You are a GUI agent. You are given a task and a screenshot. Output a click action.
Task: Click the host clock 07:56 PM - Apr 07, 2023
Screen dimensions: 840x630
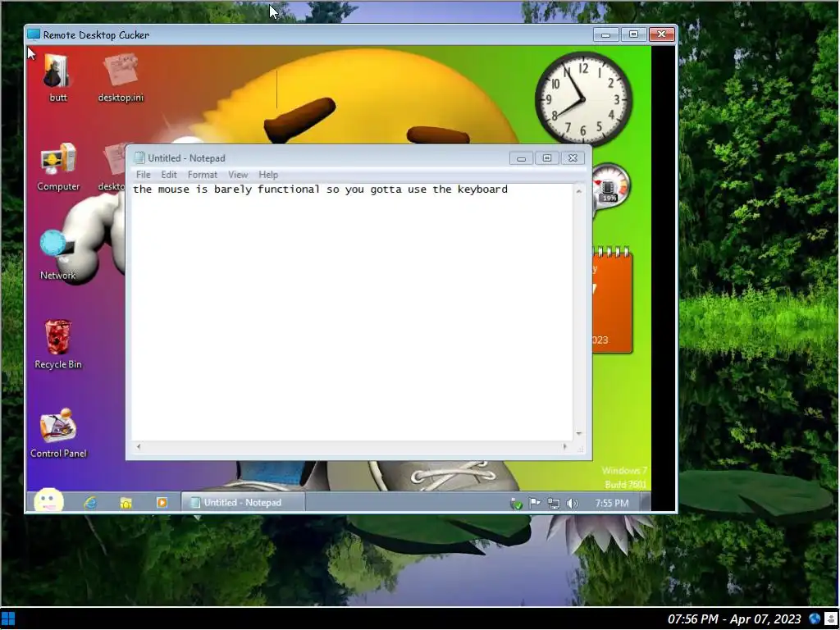coord(734,619)
